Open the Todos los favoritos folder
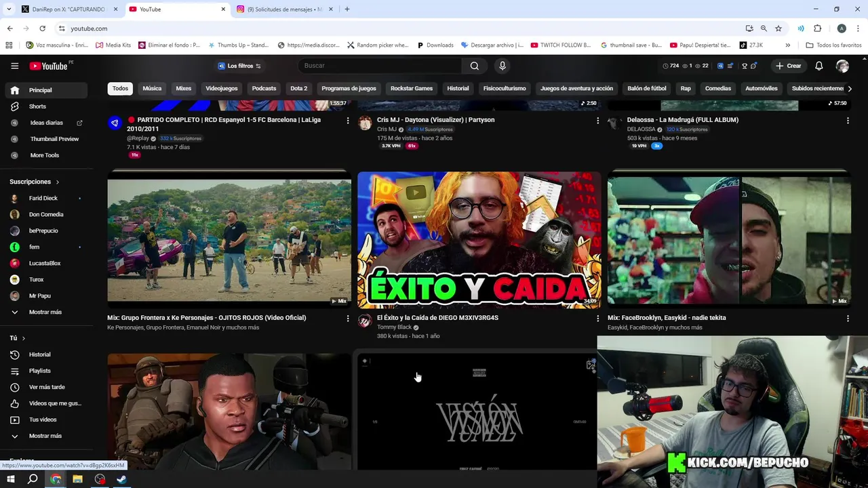 tap(833, 45)
